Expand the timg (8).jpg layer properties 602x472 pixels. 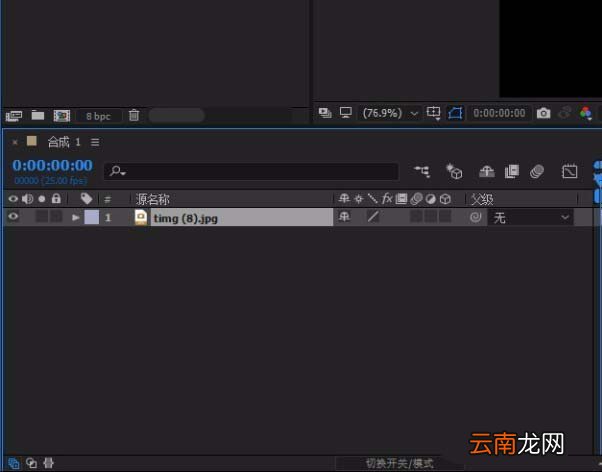click(x=76, y=217)
